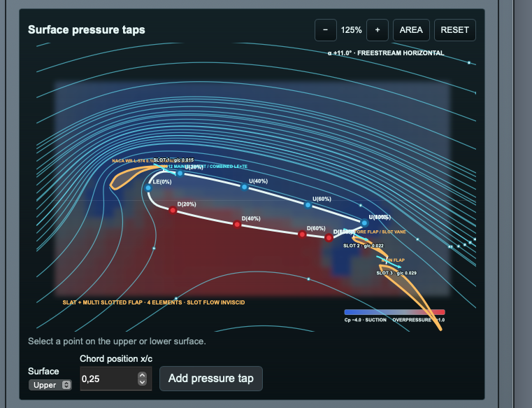Click the Cp suction-overpressure color scale
The image size is (532, 408).
tap(394, 312)
